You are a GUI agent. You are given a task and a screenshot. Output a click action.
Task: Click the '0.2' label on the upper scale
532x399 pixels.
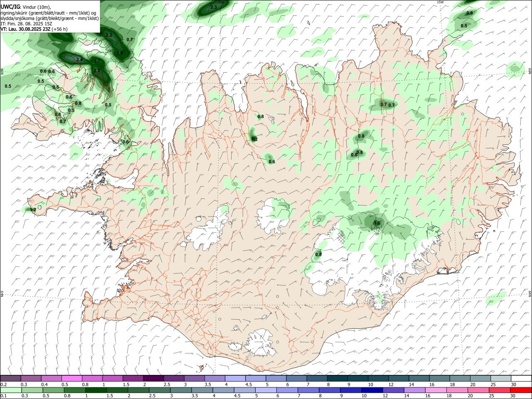point(4,384)
